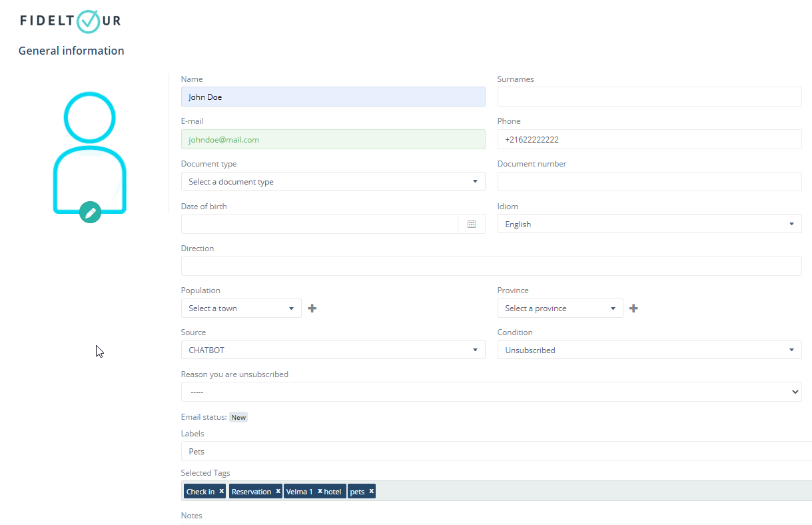Click the plus icon beside Province
The image size is (812, 525).
click(x=633, y=308)
